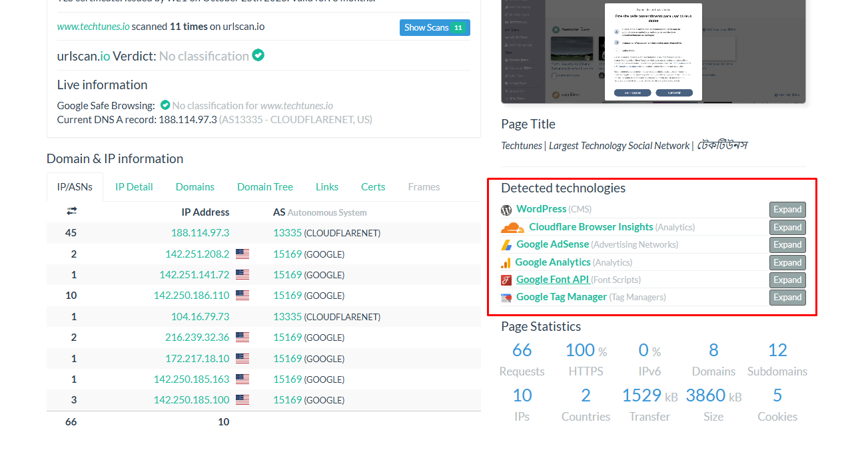Image resolution: width=868 pixels, height=464 pixels.
Task: Click the WordPress logo icon
Action: 506,210
